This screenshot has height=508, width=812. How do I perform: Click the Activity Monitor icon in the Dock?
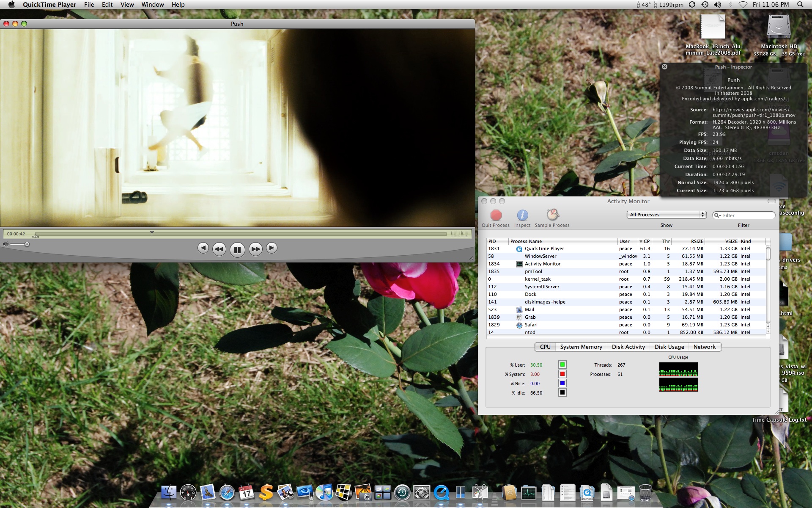529,493
